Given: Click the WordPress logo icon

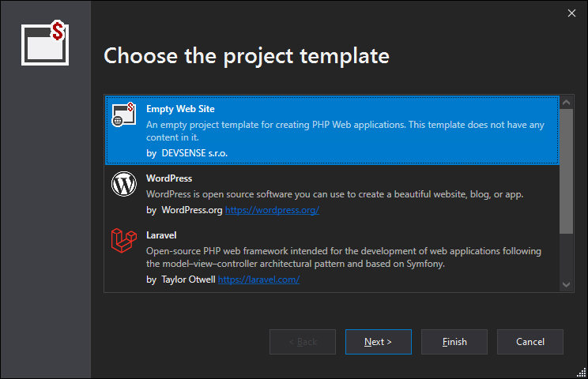Looking at the screenshot, I should (124, 183).
